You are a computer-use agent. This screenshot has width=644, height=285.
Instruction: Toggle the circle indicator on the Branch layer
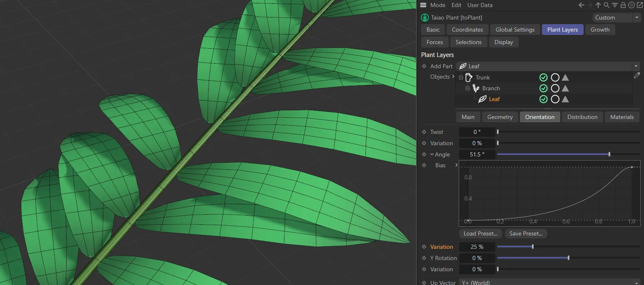tap(555, 88)
